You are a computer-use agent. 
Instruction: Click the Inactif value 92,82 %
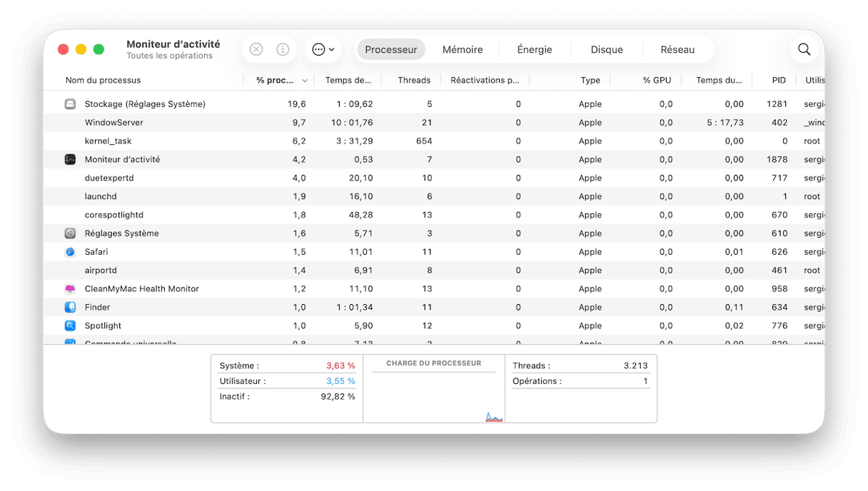tap(338, 397)
